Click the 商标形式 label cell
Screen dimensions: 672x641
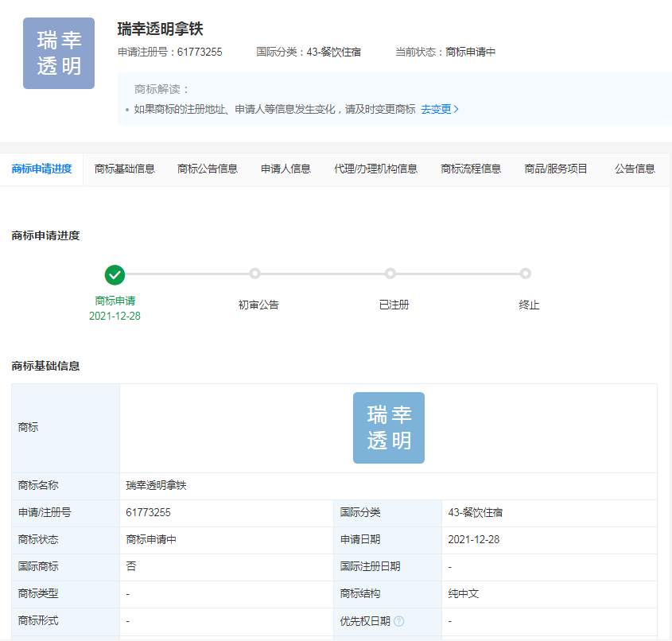click(x=65, y=621)
